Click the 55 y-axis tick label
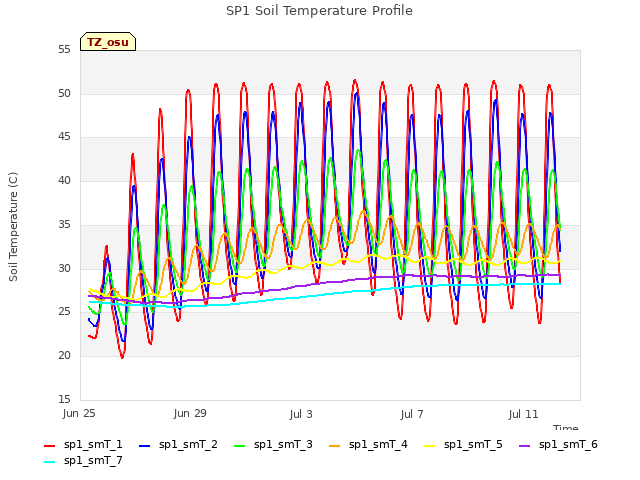The image size is (640, 480). pyautogui.click(x=64, y=49)
